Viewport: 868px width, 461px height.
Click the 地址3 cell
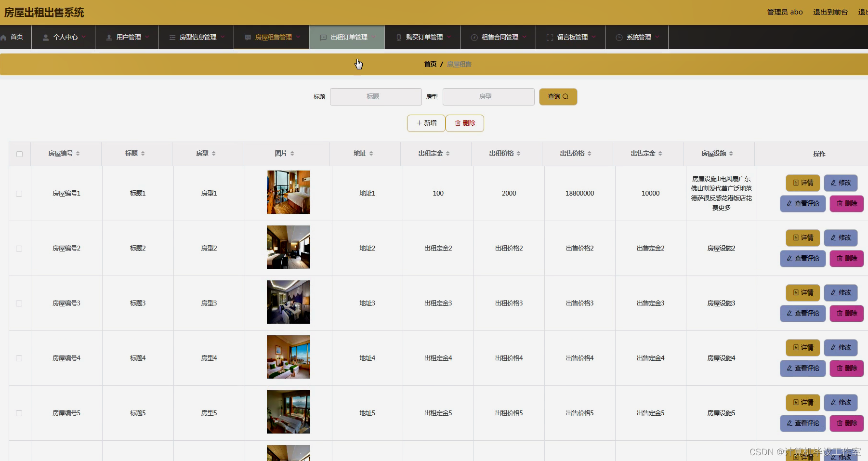367,303
